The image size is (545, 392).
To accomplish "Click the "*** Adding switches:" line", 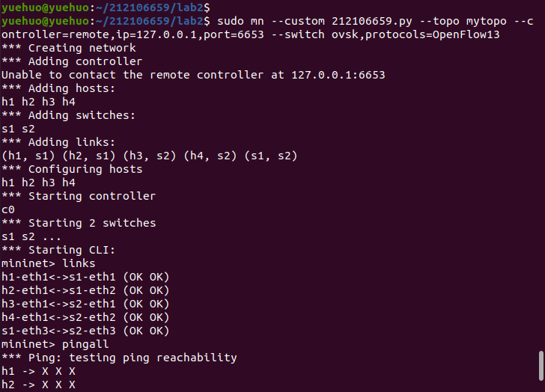I will tap(69, 115).
